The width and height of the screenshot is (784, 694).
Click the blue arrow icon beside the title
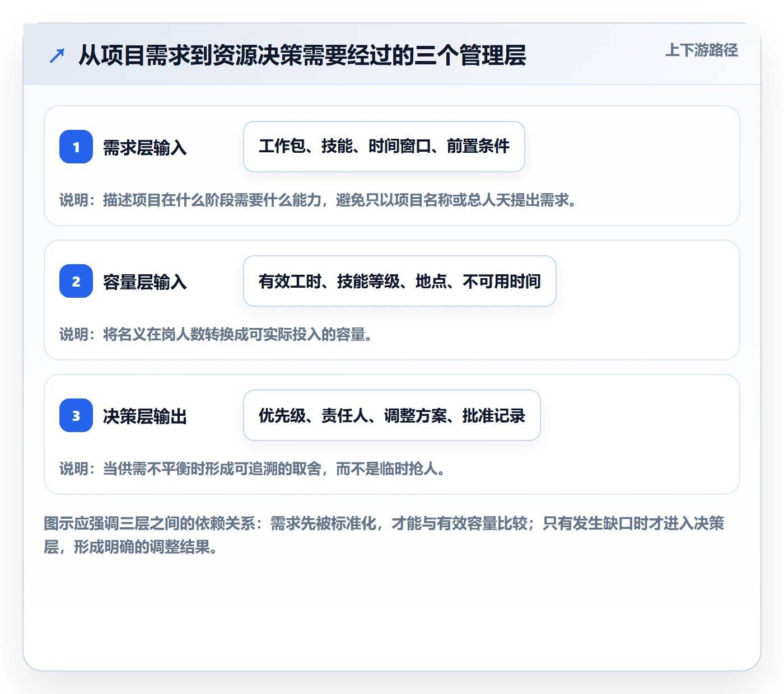(57, 55)
